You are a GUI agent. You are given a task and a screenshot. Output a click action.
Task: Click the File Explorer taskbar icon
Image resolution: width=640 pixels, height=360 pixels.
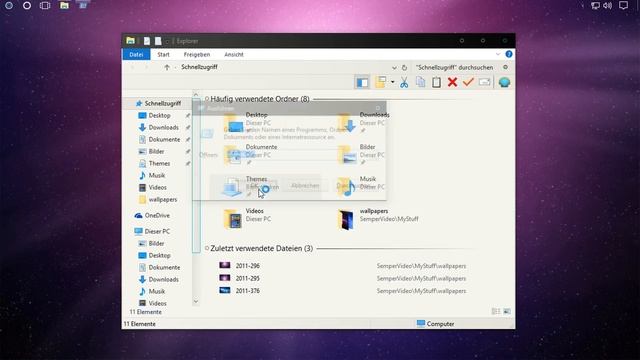pyautogui.click(x=64, y=5)
